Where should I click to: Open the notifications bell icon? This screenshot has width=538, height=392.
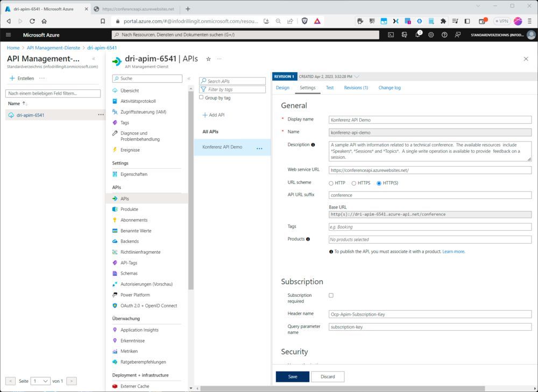click(418, 35)
